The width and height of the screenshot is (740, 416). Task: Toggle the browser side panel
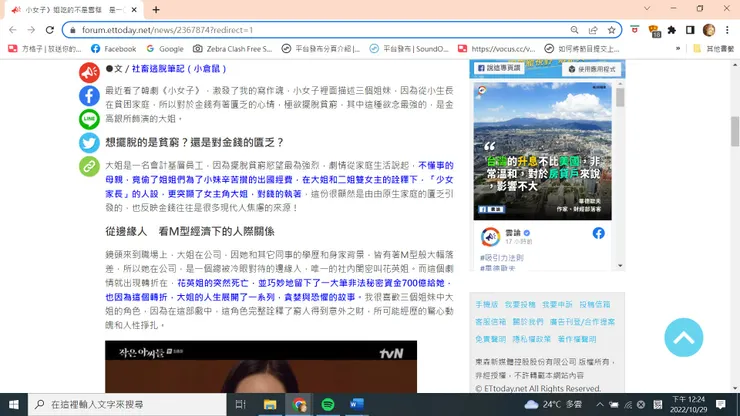(690, 30)
